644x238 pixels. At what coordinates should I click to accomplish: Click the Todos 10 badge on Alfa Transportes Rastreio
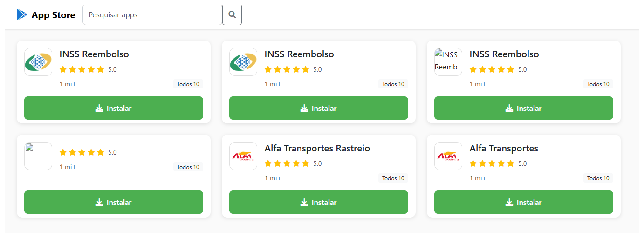pos(393,178)
